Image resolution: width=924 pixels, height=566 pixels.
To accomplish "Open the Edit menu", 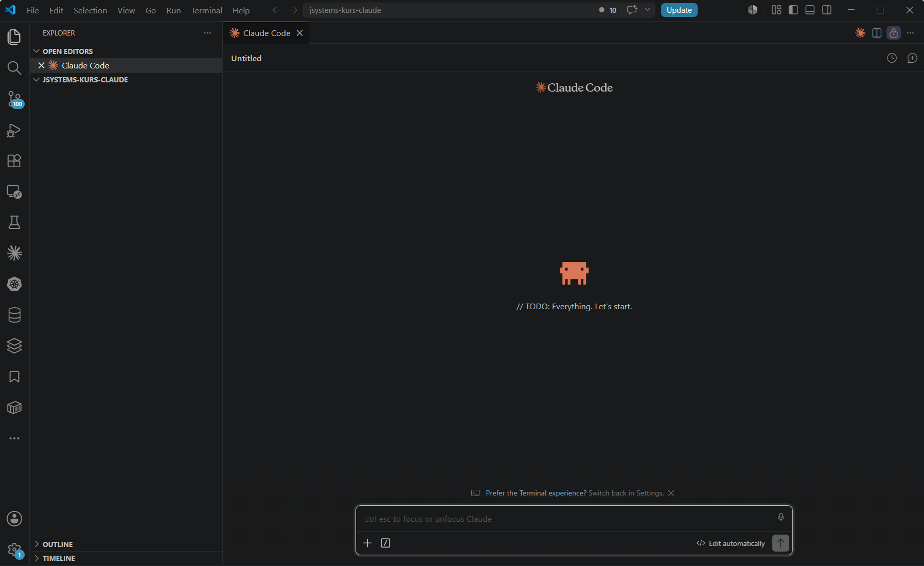I will [x=56, y=10].
